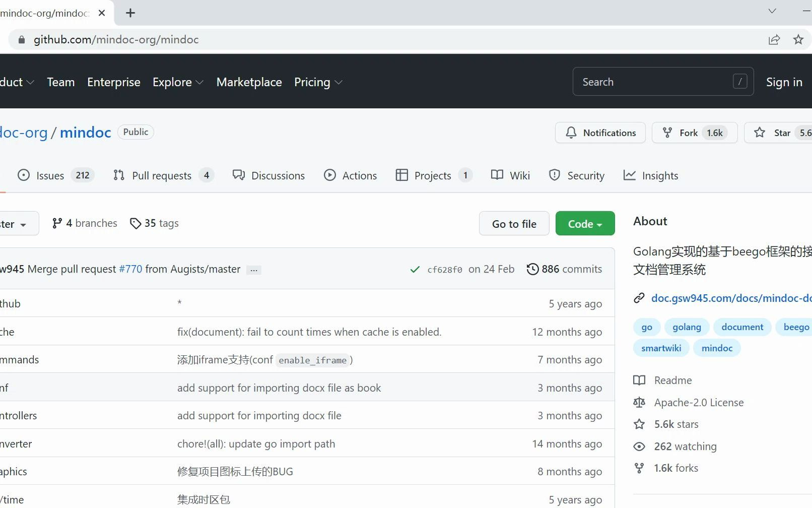The height and width of the screenshot is (508, 812).
Task: Click the 'golang' topic tag
Action: point(687,327)
